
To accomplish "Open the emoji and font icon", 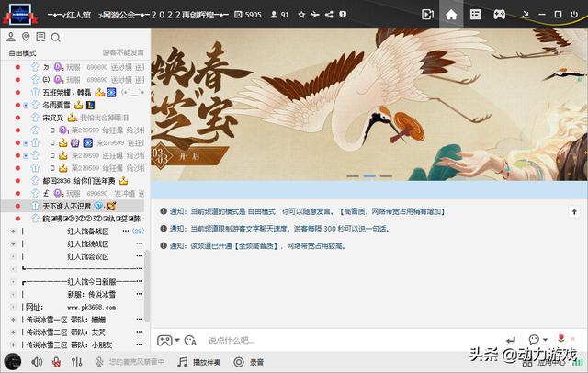I will (x=190, y=341).
